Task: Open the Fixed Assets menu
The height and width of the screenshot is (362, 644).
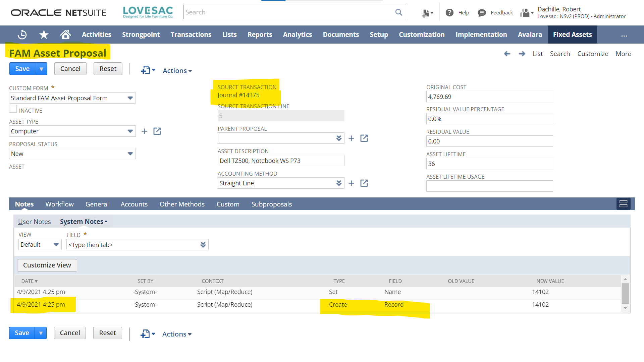Action: 572,35
